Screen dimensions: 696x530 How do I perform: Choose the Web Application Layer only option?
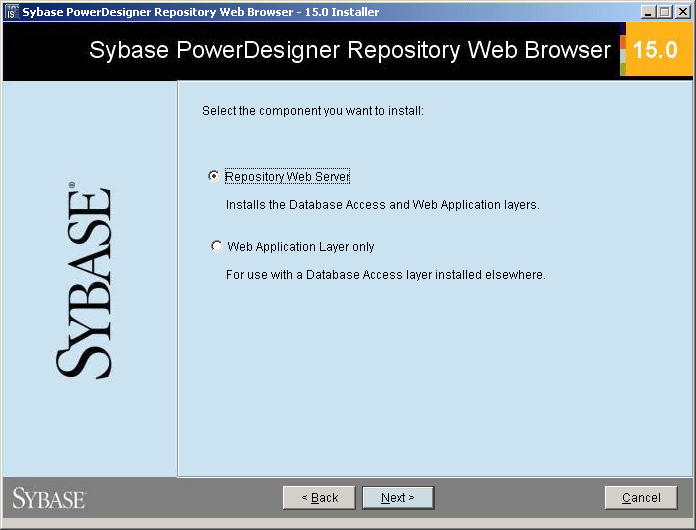click(217, 246)
